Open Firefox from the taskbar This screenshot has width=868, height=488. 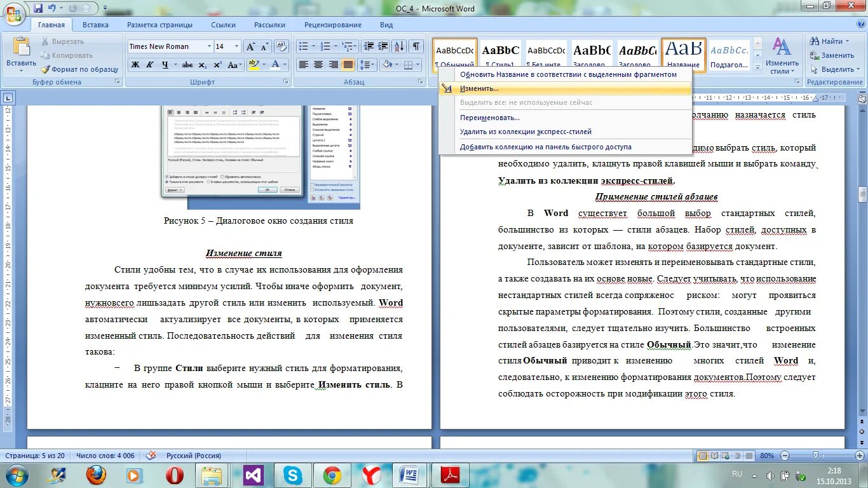coord(95,475)
